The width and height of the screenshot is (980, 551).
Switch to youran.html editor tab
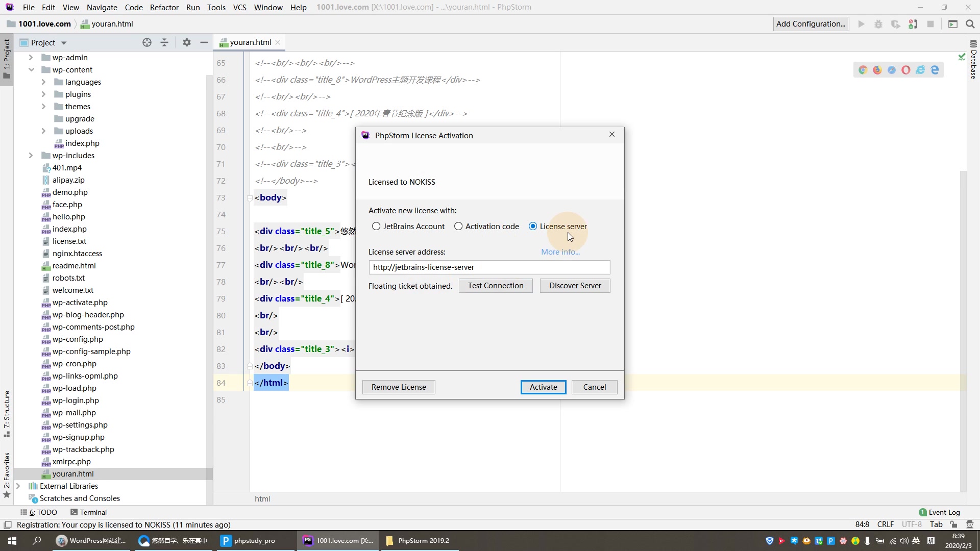coord(250,42)
